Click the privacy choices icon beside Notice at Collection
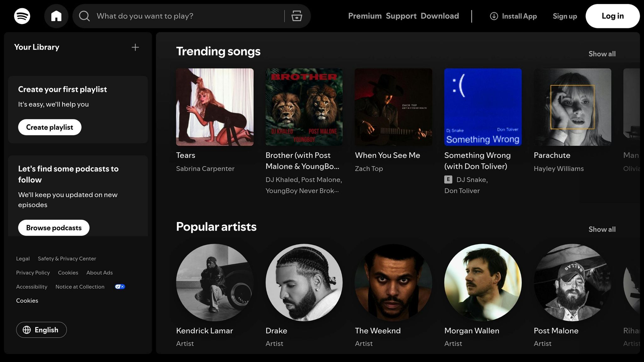The image size is (644, 362). pyautogui.click(x=119, y=286)
